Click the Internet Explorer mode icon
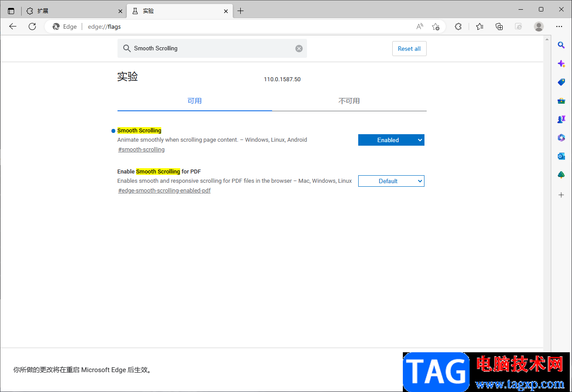 [x=519, y=26]
